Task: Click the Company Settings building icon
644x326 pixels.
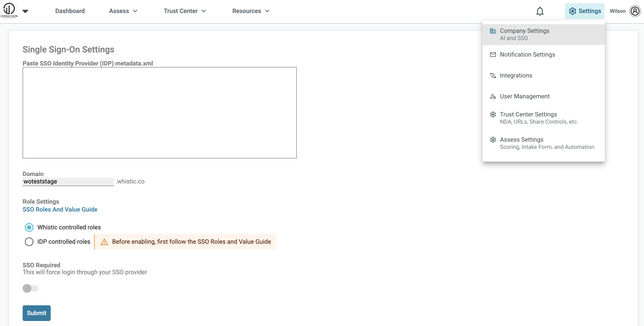Action: click(493, 31)
